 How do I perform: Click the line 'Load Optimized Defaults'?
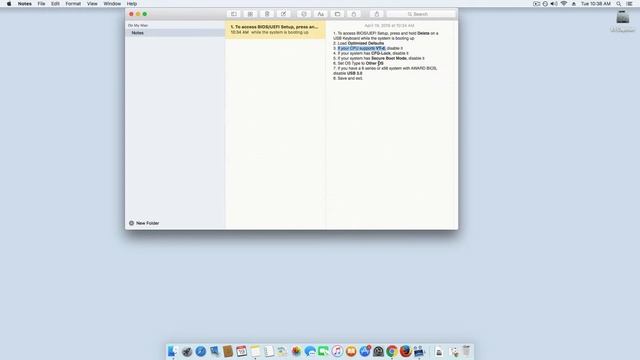pos(358,43)
